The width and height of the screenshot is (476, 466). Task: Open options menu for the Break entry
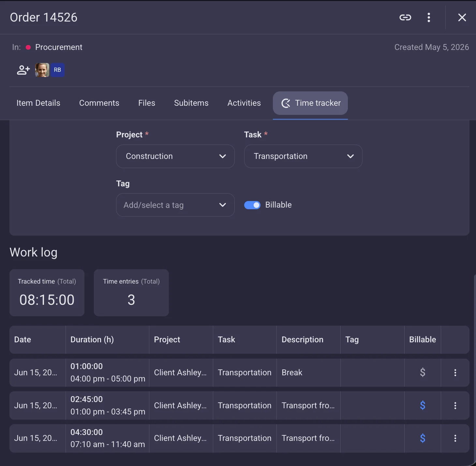(455, 373)
